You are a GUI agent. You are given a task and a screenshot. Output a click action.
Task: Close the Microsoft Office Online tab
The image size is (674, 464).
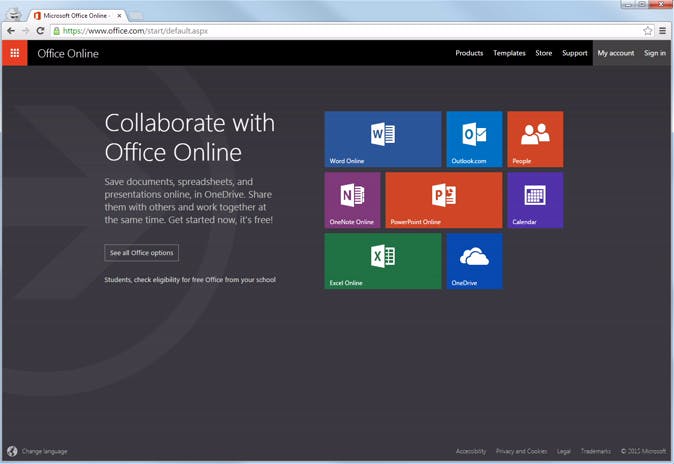[119, 15]
